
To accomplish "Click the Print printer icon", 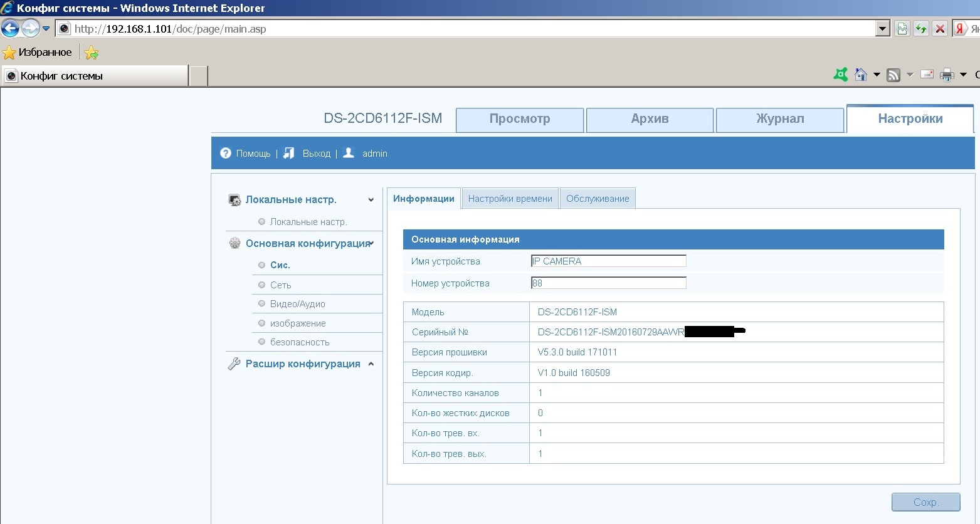I will 947,75.
